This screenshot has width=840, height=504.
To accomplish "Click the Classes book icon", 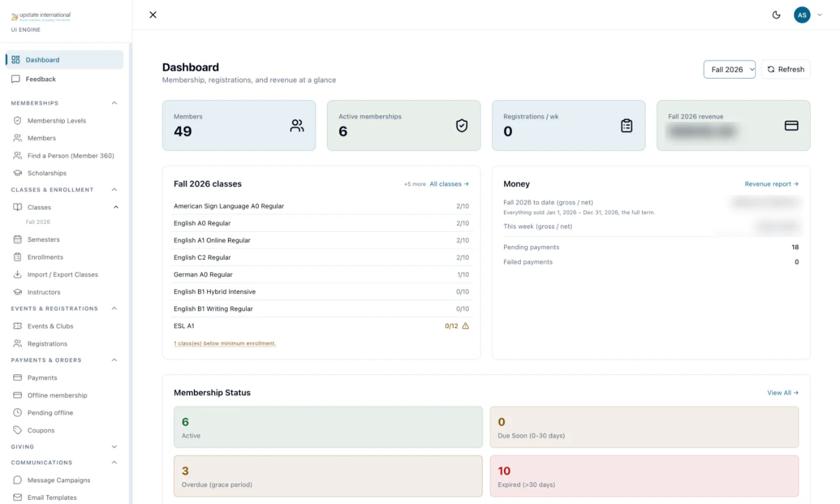I will [x=17, y=207].
